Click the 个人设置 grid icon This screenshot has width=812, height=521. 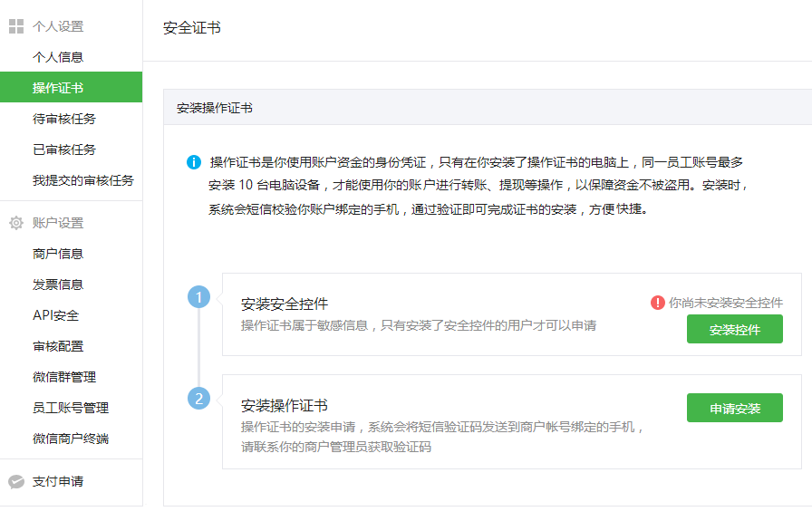point(15,26)
